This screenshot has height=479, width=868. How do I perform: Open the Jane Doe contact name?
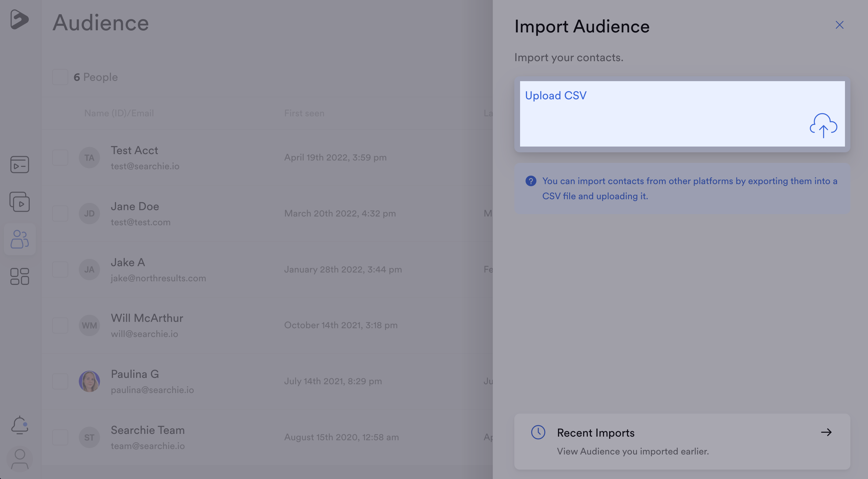pos(135,206)
